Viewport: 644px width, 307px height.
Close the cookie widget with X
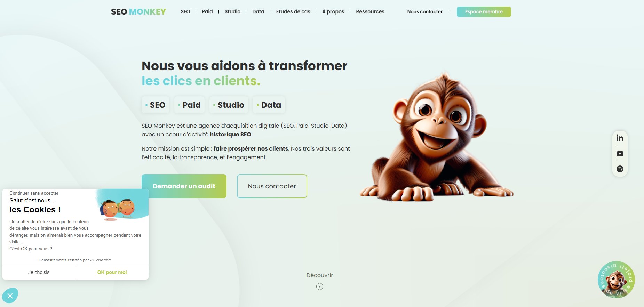click(10, 296)
